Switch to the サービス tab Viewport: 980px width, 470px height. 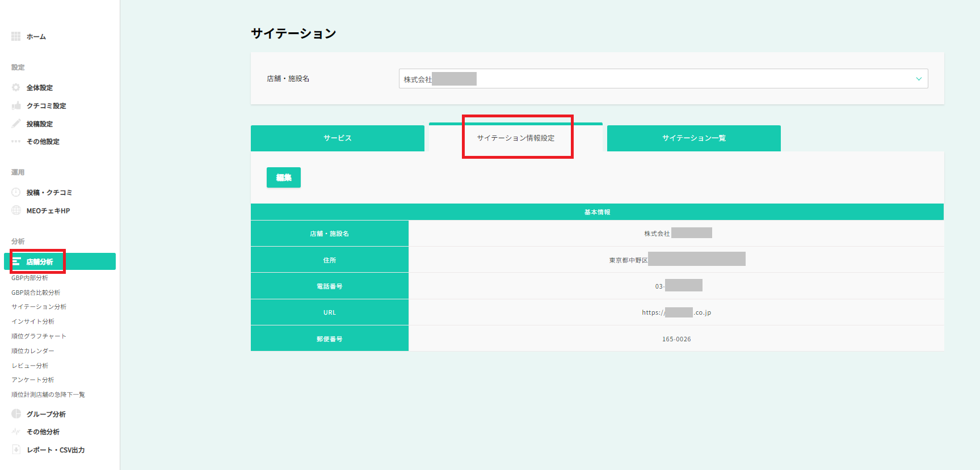pyautogui.click(x=337, y=138)
